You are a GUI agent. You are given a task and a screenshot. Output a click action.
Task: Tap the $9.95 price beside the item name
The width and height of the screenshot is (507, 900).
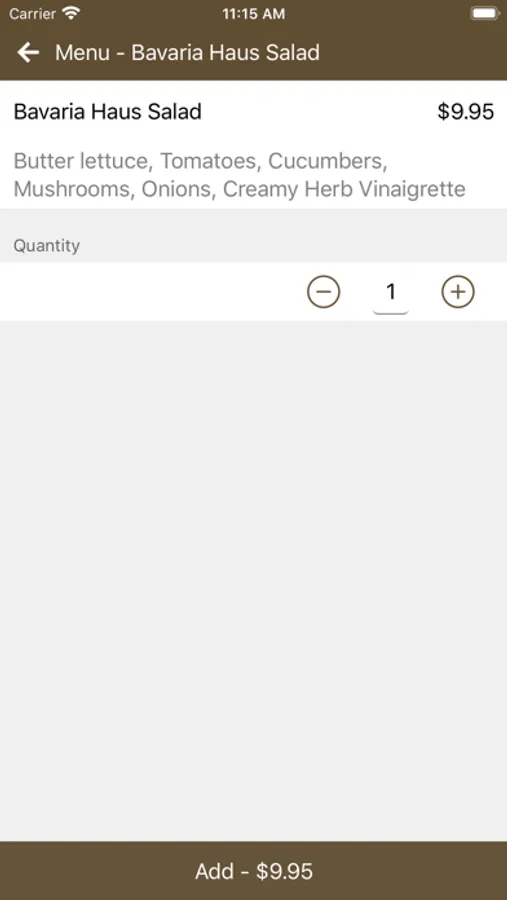pos(466,111)
